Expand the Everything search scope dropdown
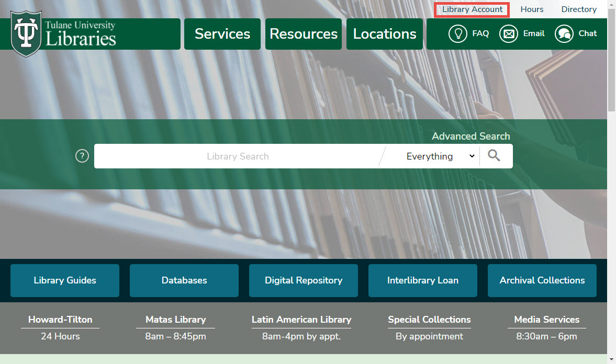Screen dimensions: 616x364 [440, 156]
